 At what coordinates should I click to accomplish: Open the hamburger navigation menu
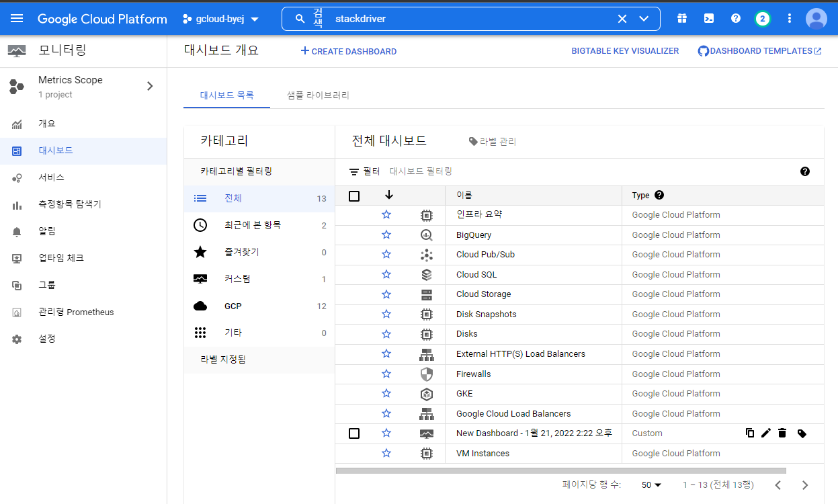point(17,18)
